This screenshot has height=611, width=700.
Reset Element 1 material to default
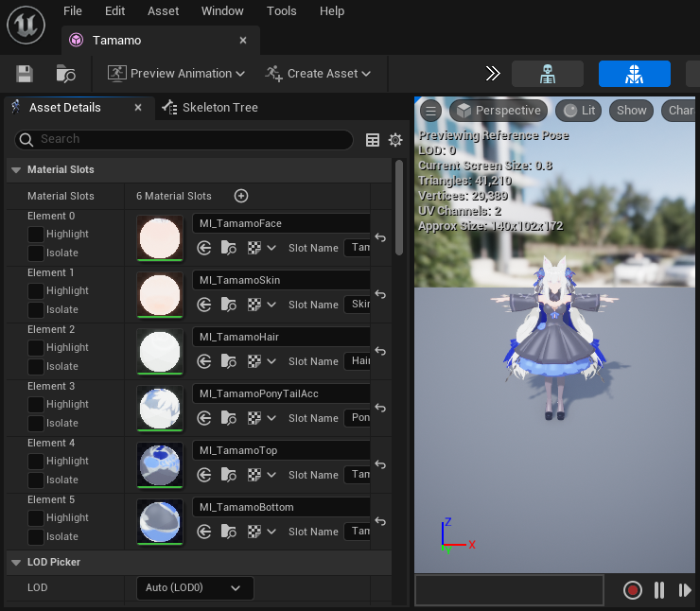click(x=380, y=294)
